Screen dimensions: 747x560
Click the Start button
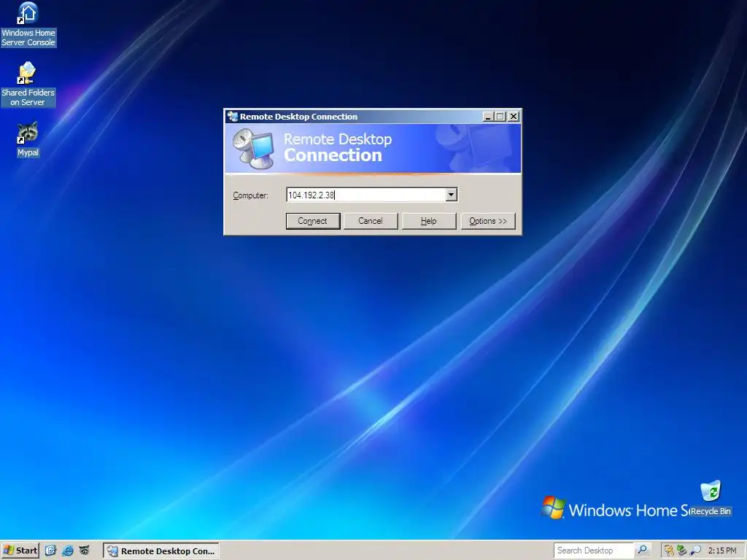point(20,551)
